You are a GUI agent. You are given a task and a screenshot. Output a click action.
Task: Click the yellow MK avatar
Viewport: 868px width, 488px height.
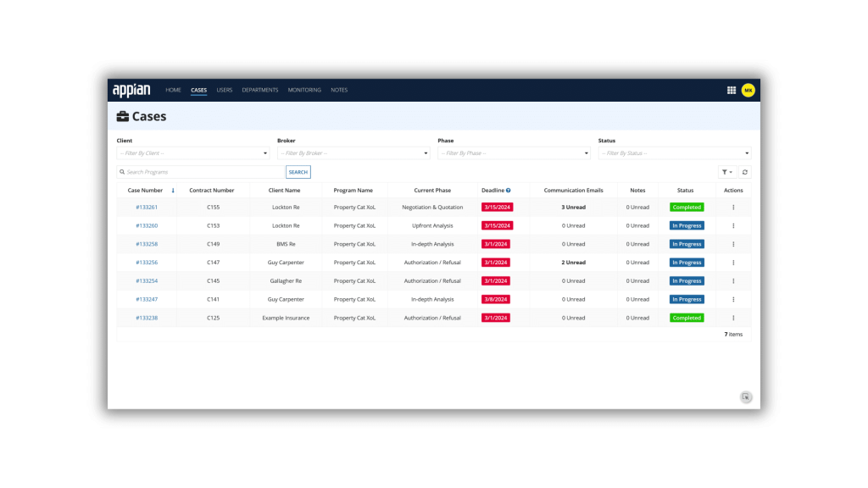pos(747,89)
